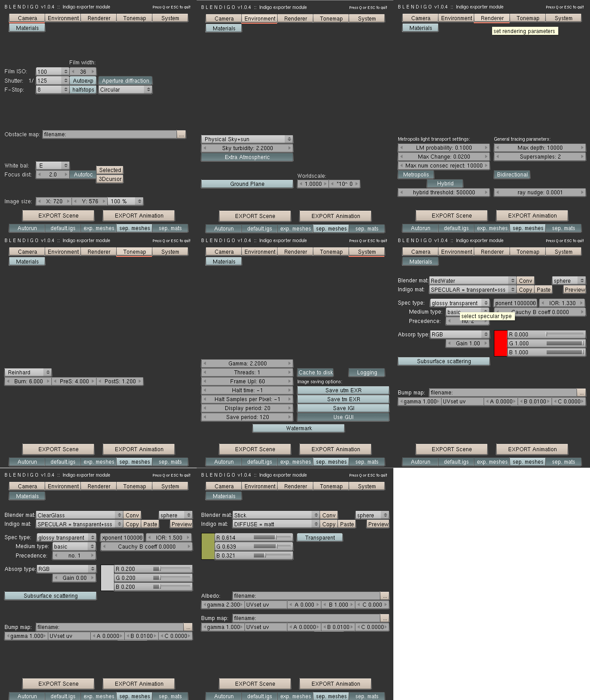Viewport: 590px width, 700px height.
Task: Open Tonemap tab in the Metropolis settings panel
Action: click(528, 18)
